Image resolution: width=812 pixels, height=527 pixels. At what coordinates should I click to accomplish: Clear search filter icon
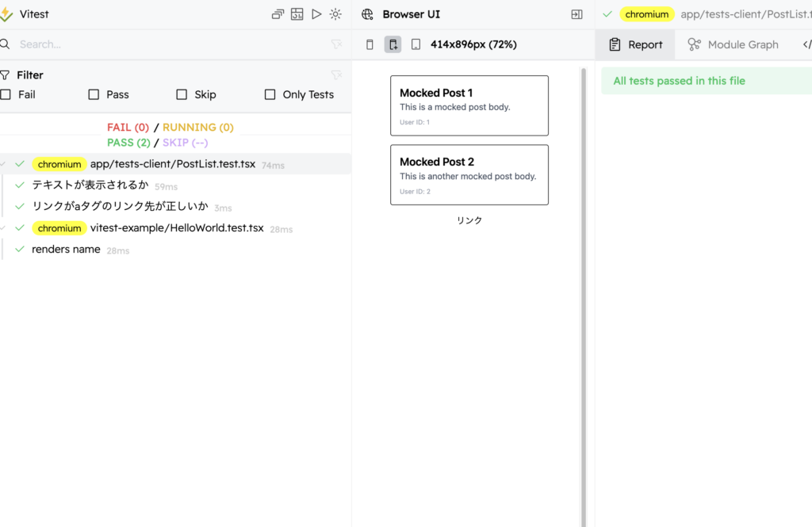336,44
